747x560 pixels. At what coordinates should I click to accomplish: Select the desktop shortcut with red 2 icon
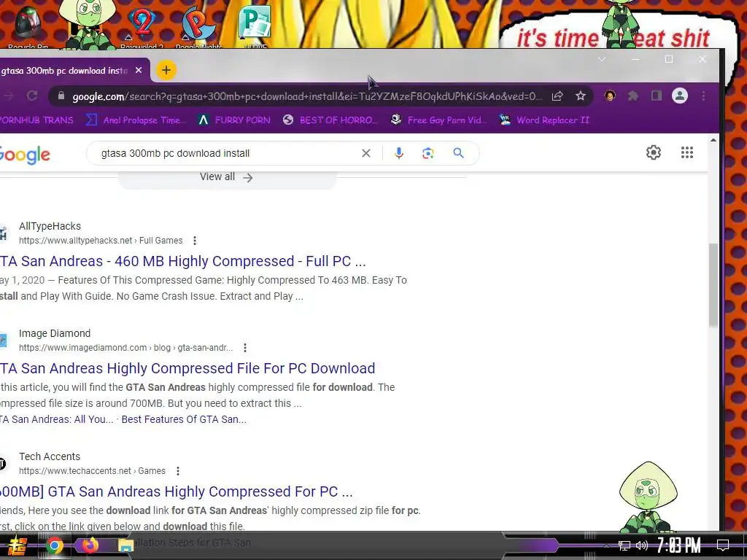click(x=142, y=28)
